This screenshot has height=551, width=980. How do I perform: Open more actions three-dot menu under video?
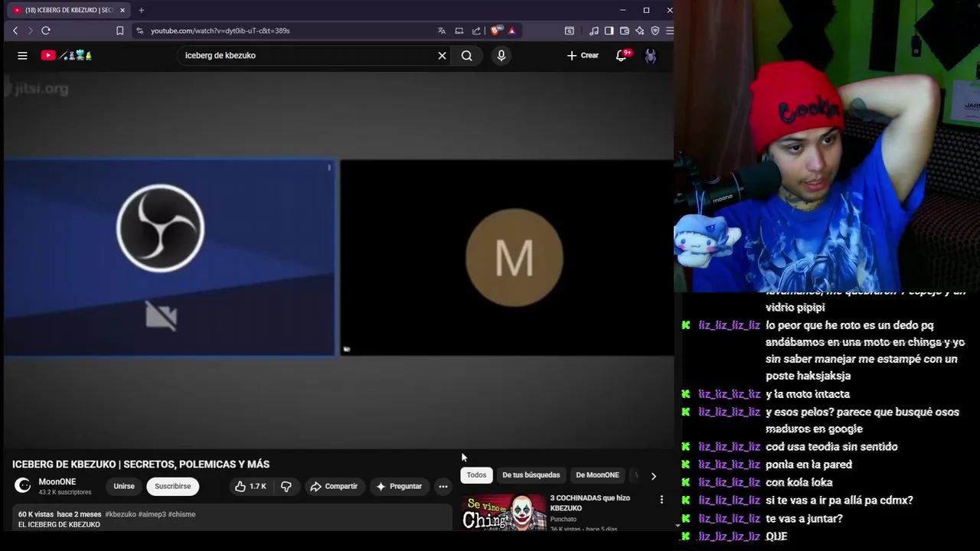pyautogui.click(x=443, y=486)
